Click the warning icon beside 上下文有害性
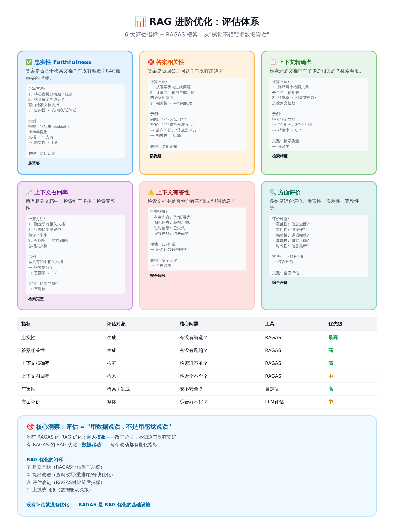The height and width of the screenshot is (532, 394). pyautogui.click(x=151, y=192)
